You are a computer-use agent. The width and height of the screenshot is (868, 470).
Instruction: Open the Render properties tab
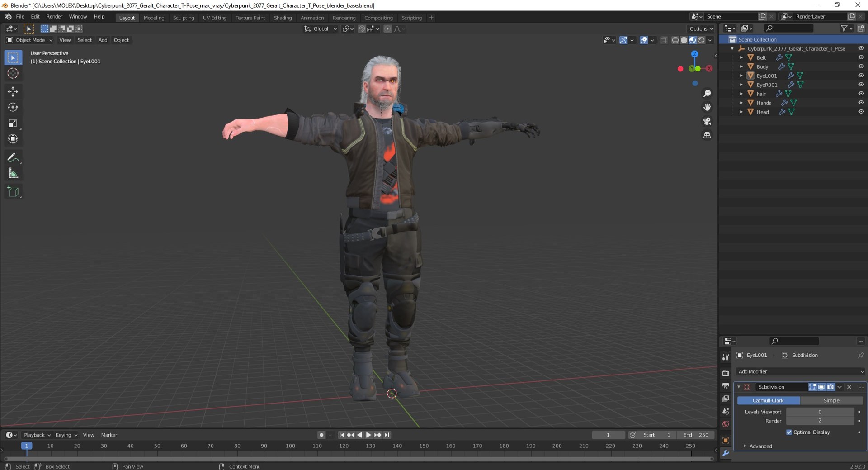(726, 373)
